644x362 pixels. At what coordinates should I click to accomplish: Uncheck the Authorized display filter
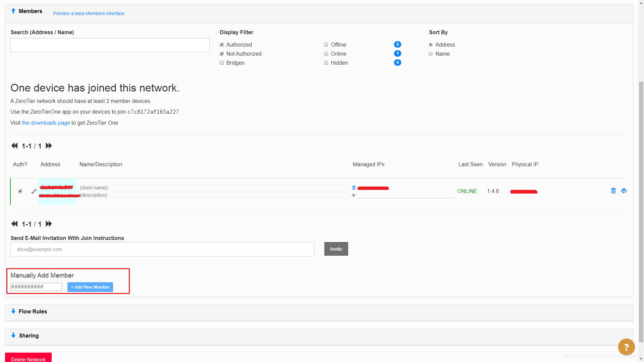tap(222, 44)
